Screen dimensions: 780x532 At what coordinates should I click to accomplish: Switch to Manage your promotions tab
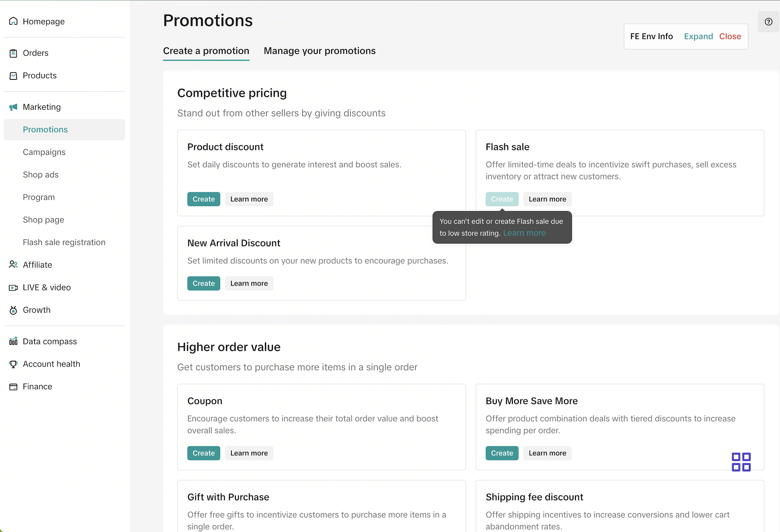click(x=319, y=51)
